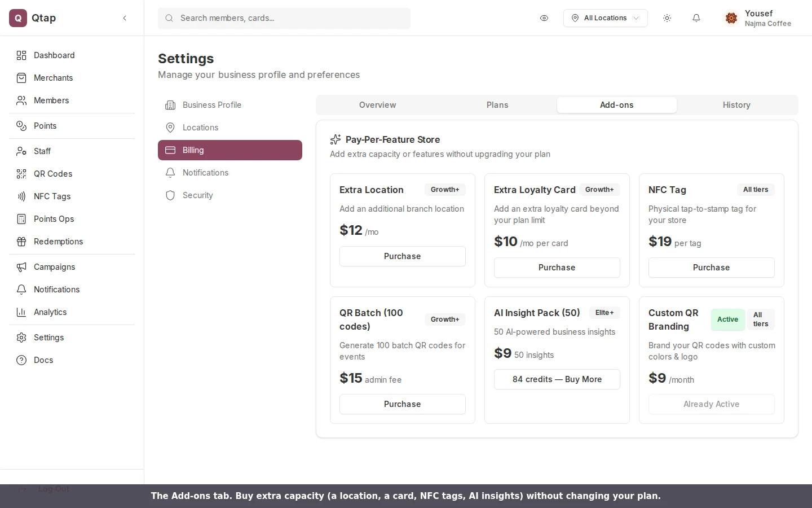
Task: Select Campaigns in the sidebar
Action: (72, 267)
